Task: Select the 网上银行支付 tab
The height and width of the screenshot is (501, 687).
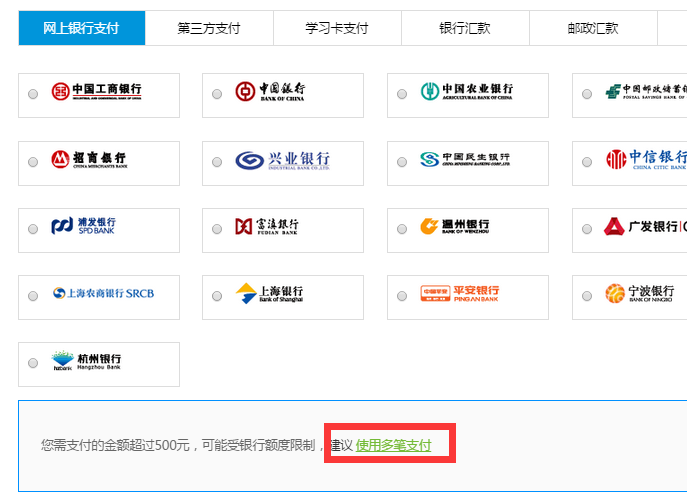Action: (81, 28)
